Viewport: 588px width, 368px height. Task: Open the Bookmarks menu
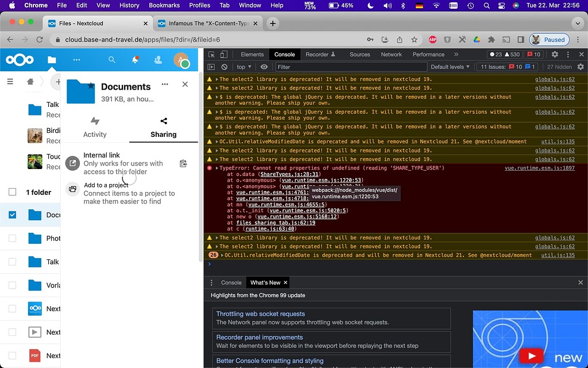click(x=164, y=5)
